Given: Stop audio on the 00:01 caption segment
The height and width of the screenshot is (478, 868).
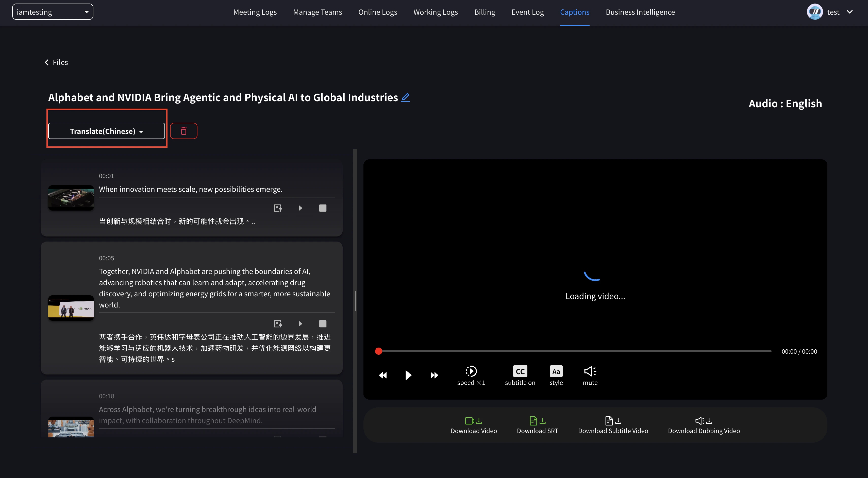Looking at the screenshot, I should (x=323, y=208).
